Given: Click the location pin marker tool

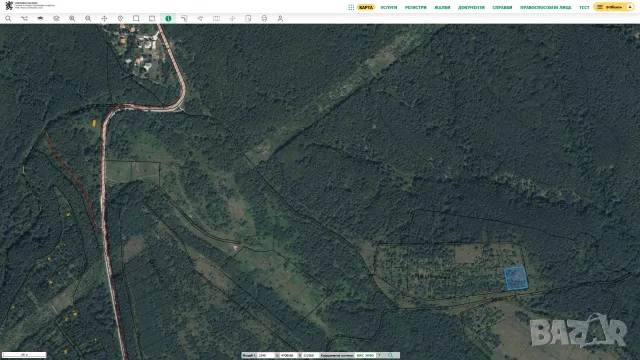Looking at the screenshot, I should (120, 18).
